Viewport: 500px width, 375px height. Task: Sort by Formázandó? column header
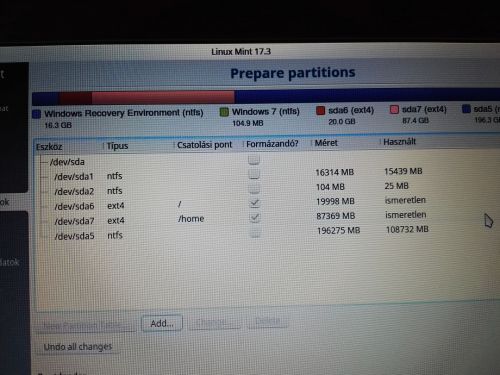(x=276, y=144)
